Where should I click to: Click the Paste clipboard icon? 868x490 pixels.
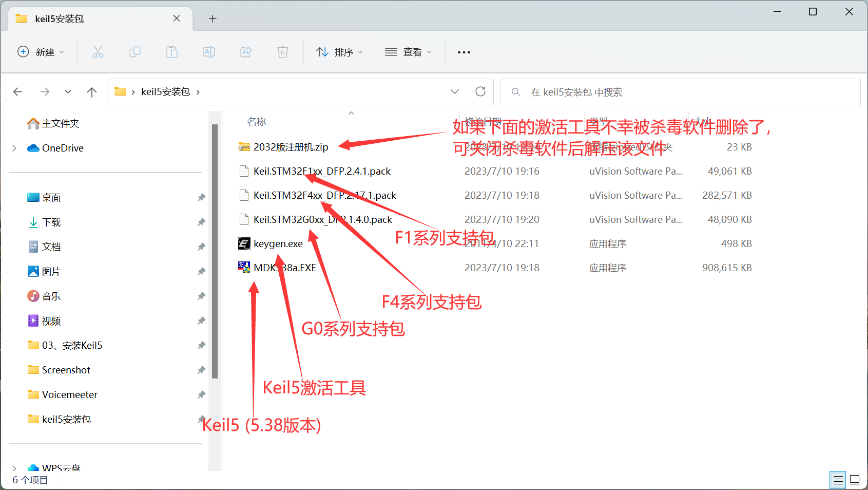coord(172,52)
